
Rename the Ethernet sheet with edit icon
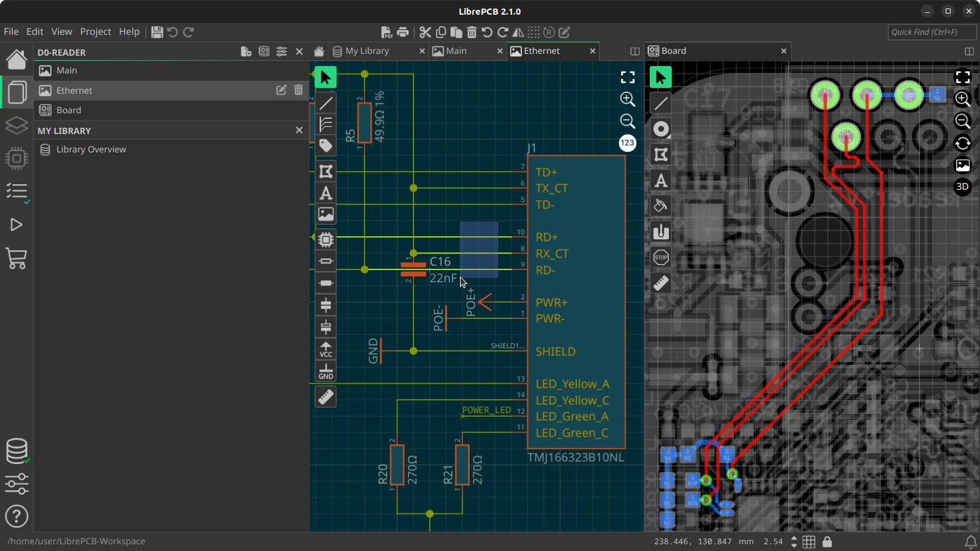coord(281,90)
